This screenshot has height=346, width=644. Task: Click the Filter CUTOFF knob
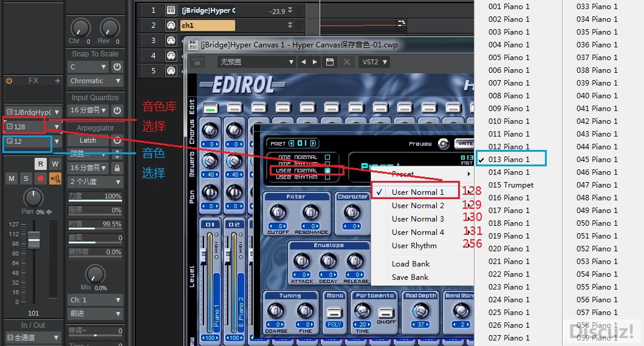coord(278,212)
